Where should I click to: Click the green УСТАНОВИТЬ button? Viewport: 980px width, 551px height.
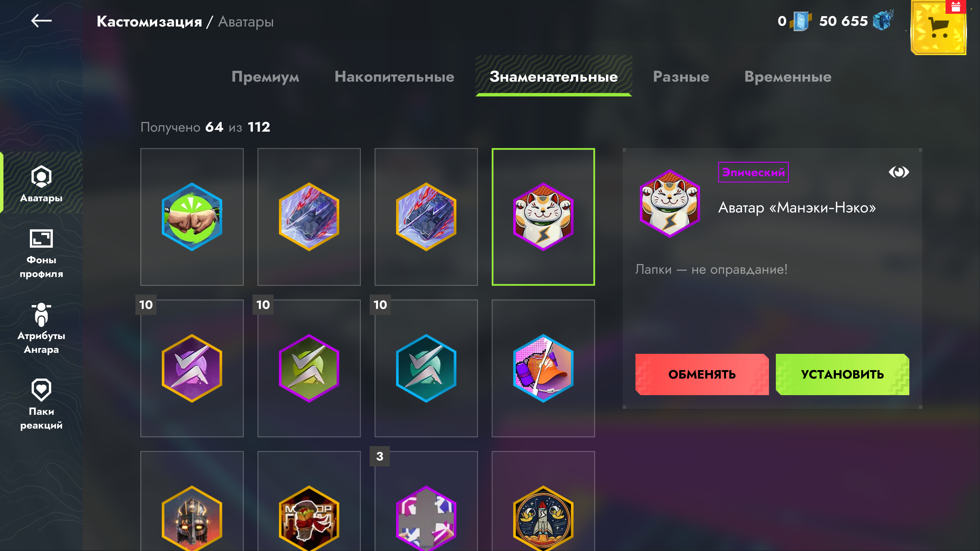[842, 374]
